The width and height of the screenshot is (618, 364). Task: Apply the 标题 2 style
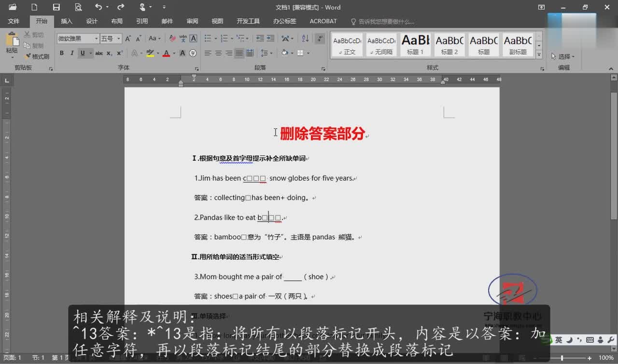pos(449,45)
